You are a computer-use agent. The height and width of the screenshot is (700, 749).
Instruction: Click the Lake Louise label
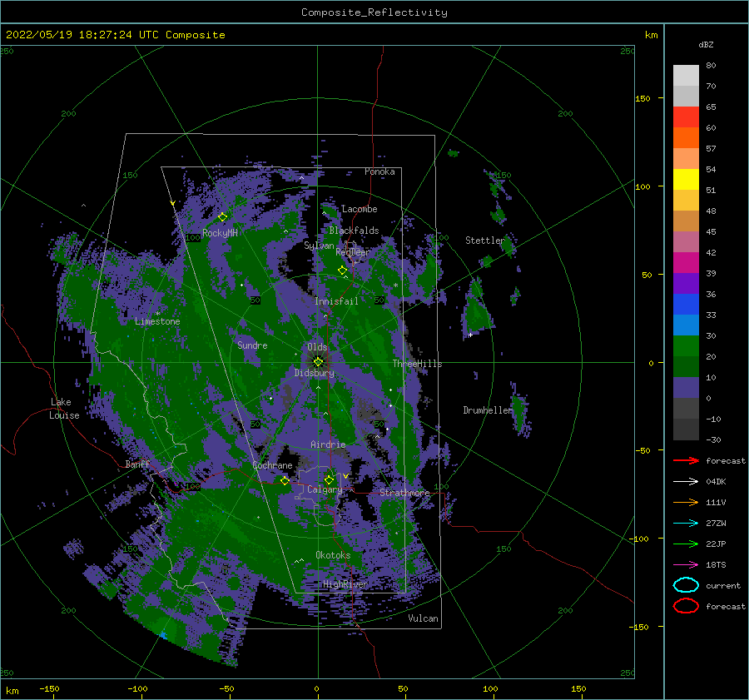pyautogui.click(x=64, y=409)
